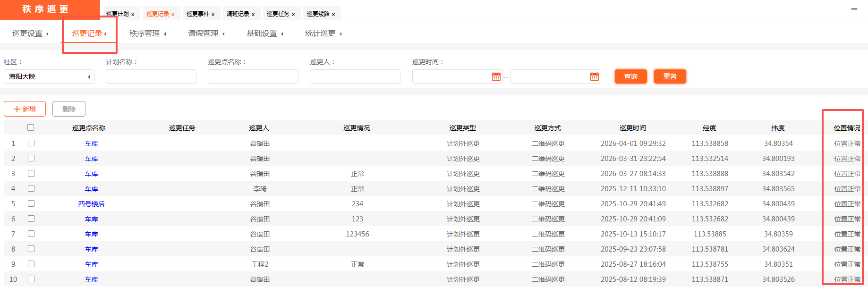Tick the checkbox for row 7
868x287 pixels.
[x=31, y=234]
